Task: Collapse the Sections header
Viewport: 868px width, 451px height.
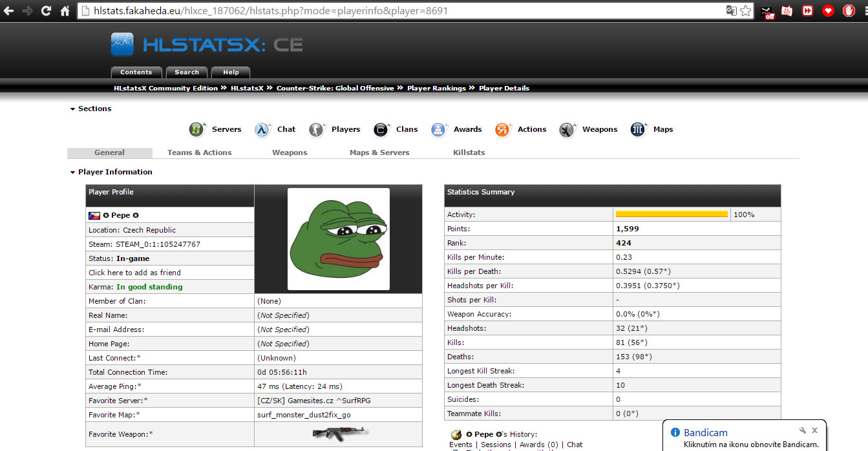Action: (90, 109)
